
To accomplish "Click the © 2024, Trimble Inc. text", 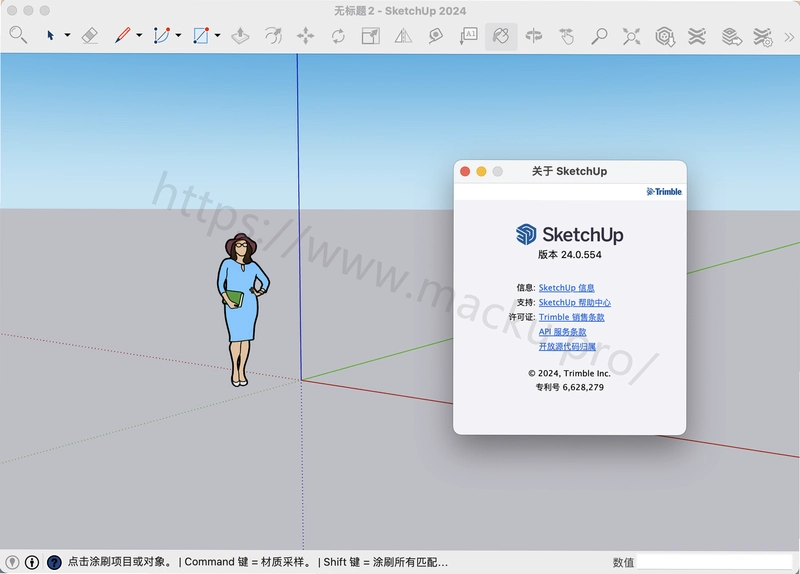I will click(569, 373).
